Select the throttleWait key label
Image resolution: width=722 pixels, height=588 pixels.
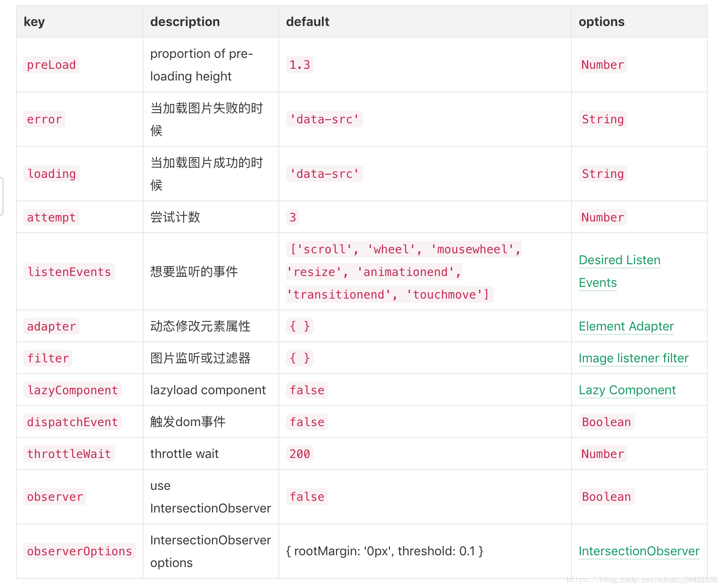69,454
